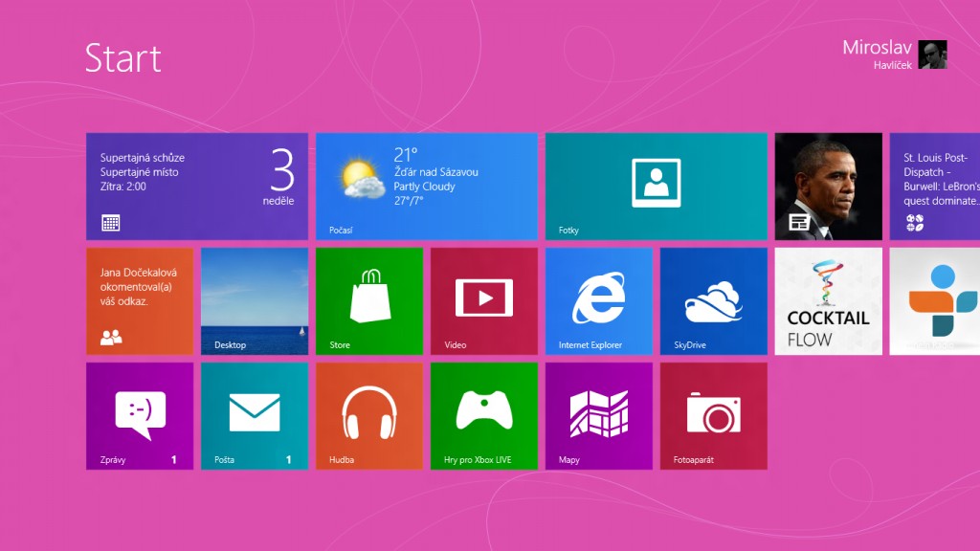
Task: Open the Počasí weather tile
Action: click(x=426, y=187)
